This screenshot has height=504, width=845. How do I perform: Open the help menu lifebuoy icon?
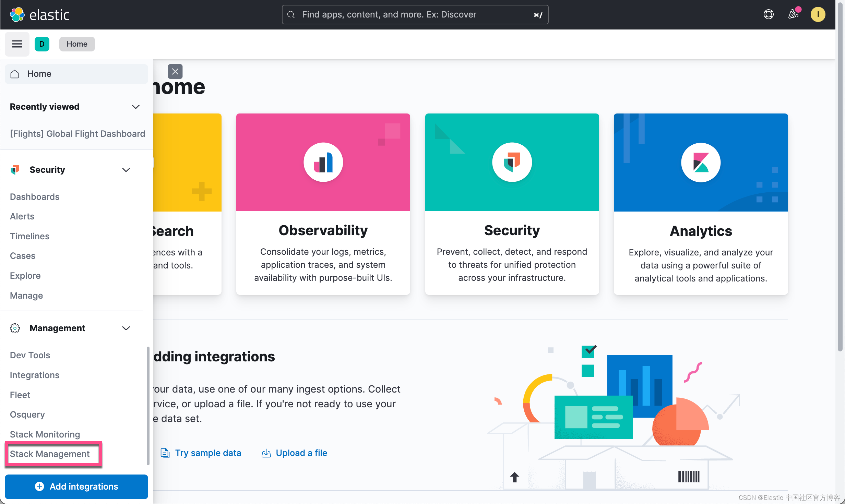[769, 14]
